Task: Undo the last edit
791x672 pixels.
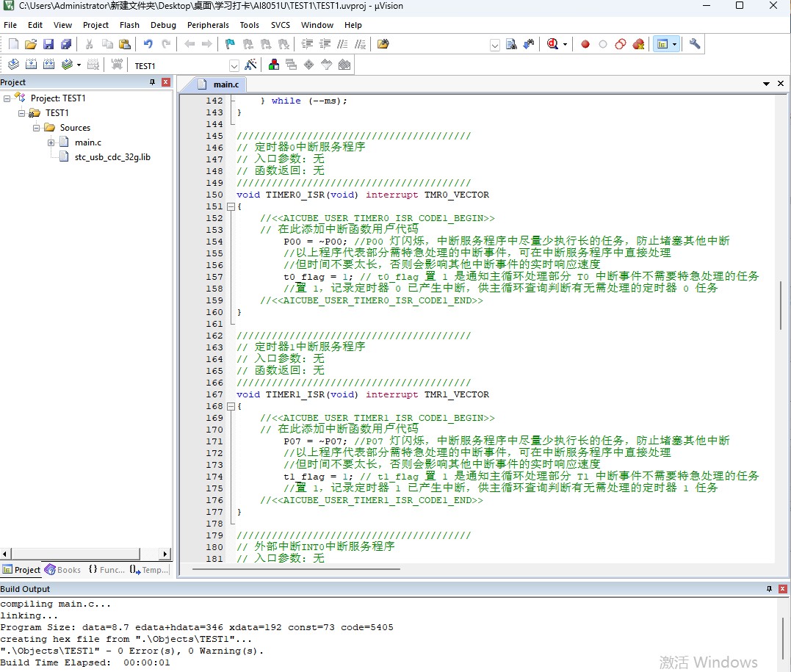Action: click(x=148, y=44)
